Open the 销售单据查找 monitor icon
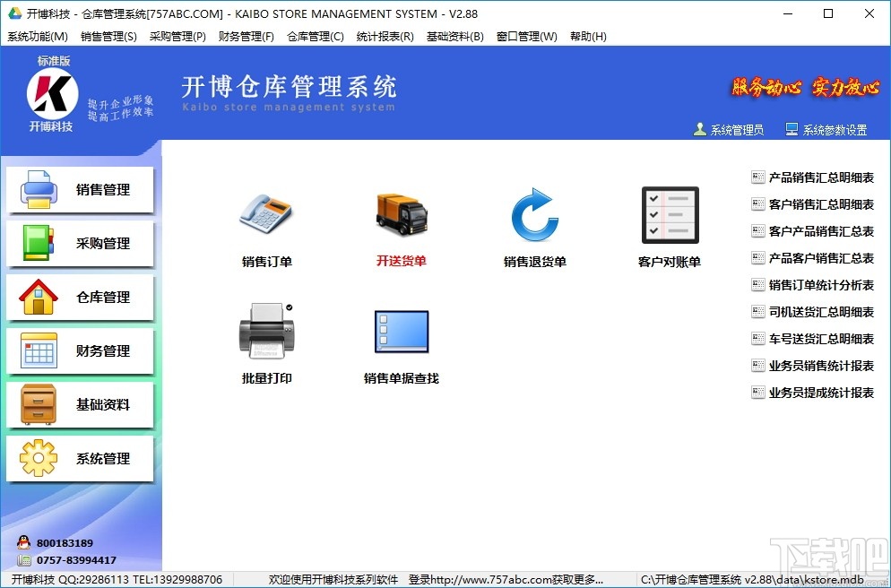This screenshot has height=588, width=891. point(401,332)
